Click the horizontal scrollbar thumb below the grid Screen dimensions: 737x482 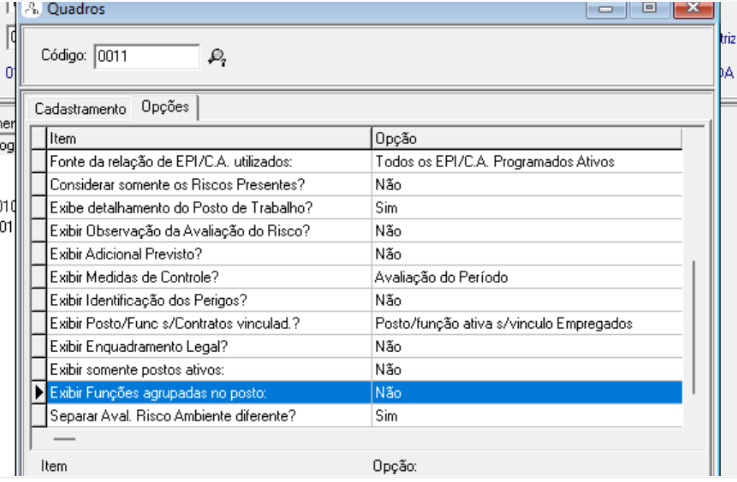tap(64, 438)
